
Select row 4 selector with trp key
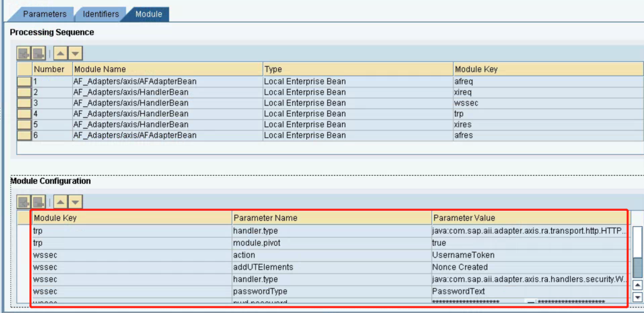(24, 113)
